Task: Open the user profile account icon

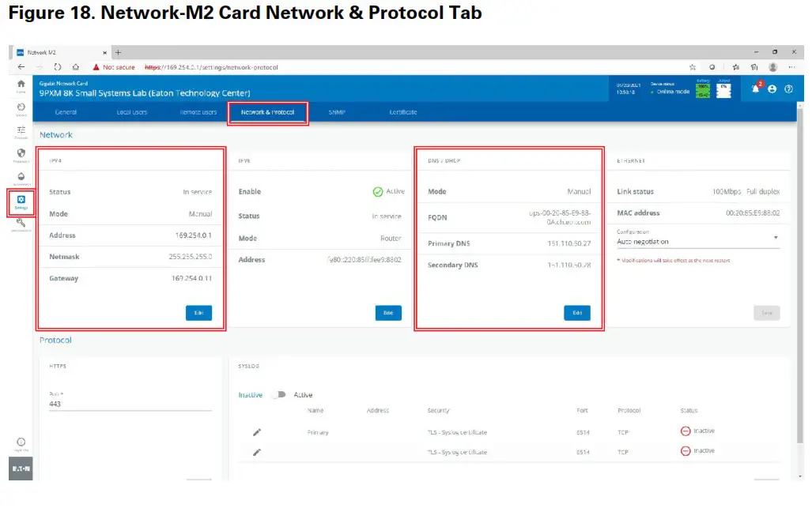Action: pyautogui.click(x=772, y=88)
